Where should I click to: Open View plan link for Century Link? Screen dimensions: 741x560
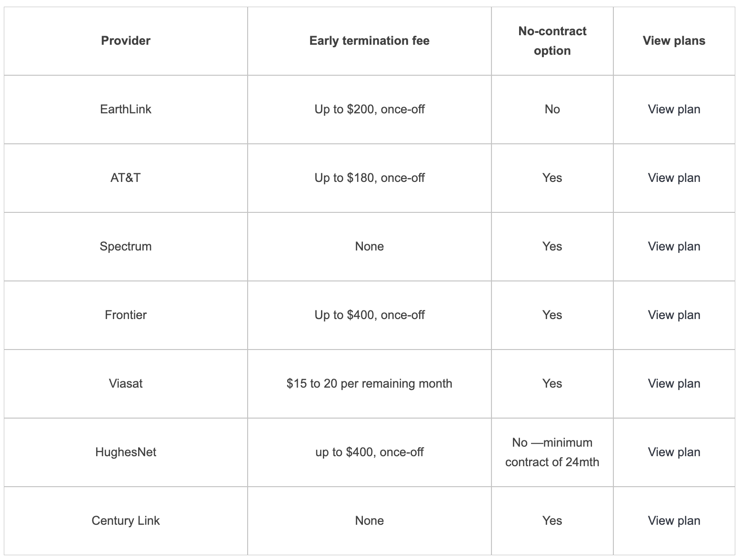tap(674, 521)
